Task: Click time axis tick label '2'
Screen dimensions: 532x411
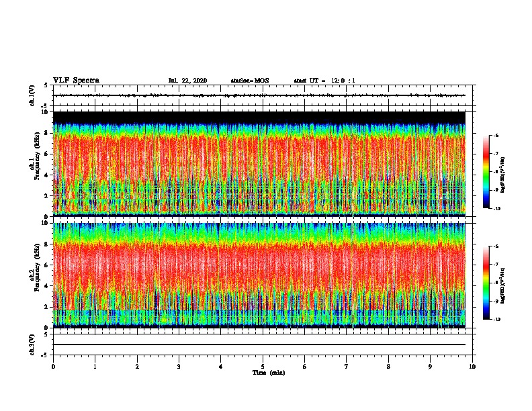Action: [x=137, y=367]
